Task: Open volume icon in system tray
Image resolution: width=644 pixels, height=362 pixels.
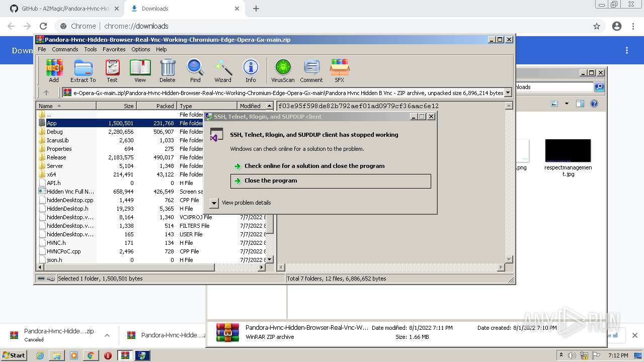Action: pyautogui.click(x=572, y=355)
